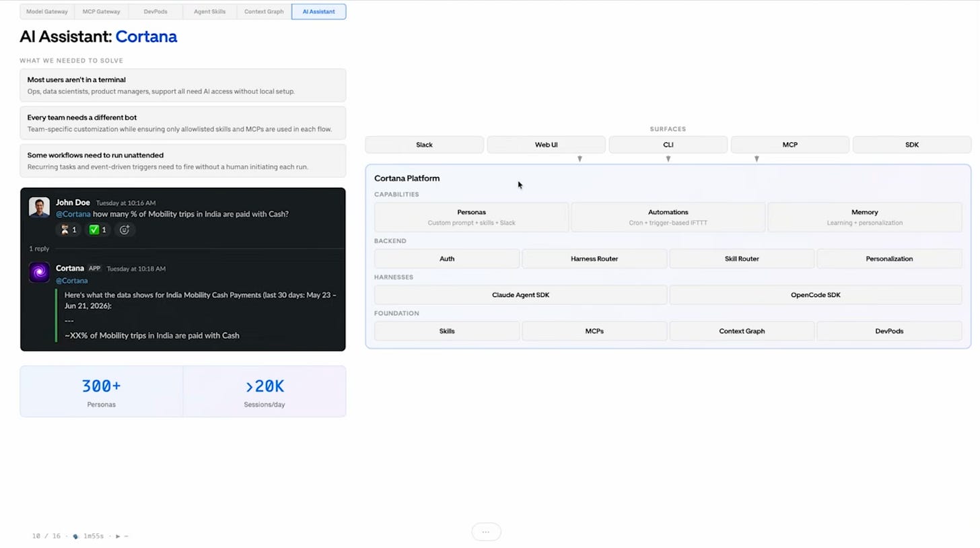Select the "Every team needs a different bot" card
The width and height of the screenshot is (980, 548).
click(x=183, y=123)
